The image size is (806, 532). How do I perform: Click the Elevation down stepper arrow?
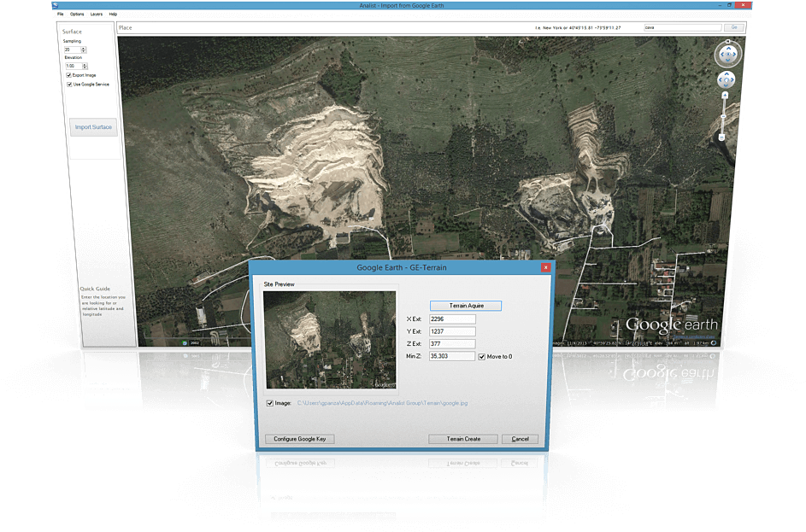click(x=85, y=68)
